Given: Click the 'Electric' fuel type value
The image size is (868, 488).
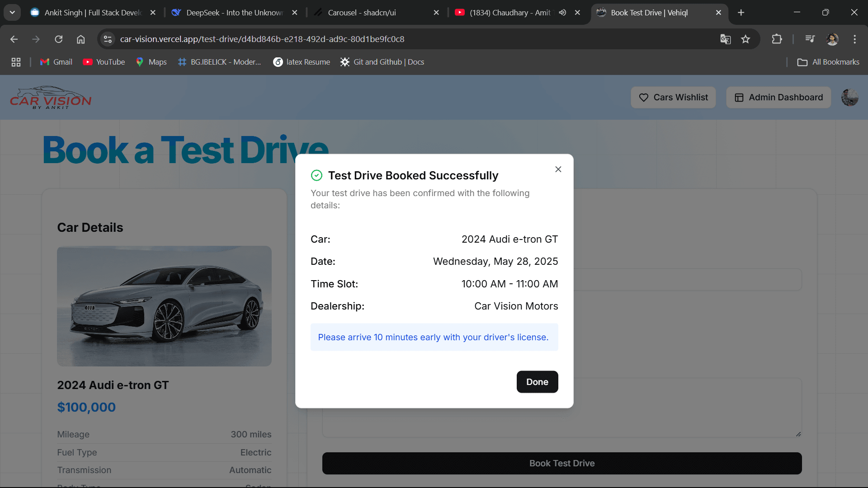Looking at the screenshot, I should click(x=256, y=452).
